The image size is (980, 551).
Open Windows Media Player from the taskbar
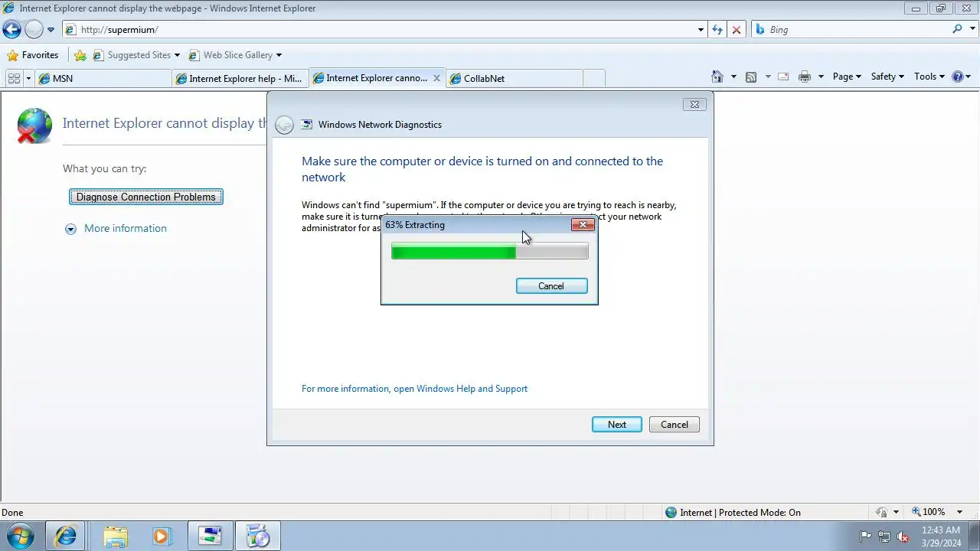coord(162,536)
